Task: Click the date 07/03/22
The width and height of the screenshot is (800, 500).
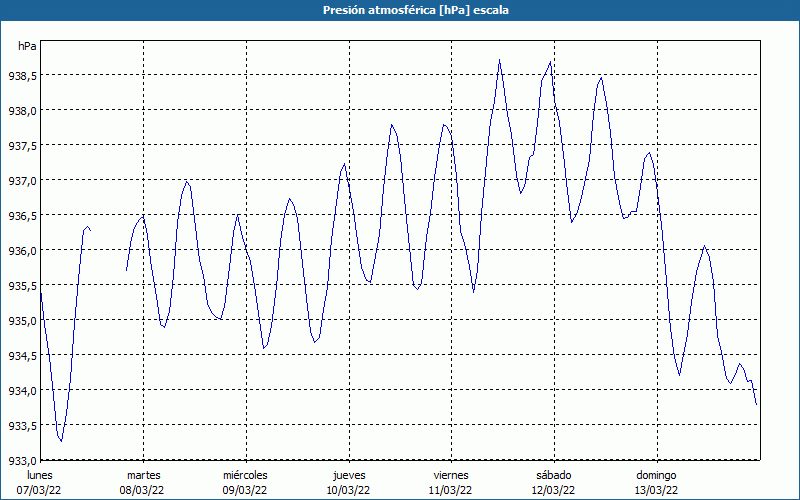Action: tap(39, 490)
